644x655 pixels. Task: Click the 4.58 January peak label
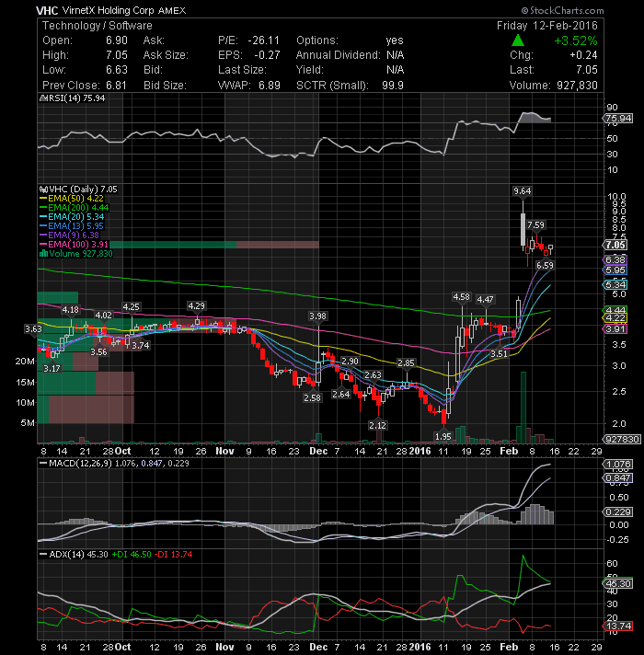tap(462, 296)
